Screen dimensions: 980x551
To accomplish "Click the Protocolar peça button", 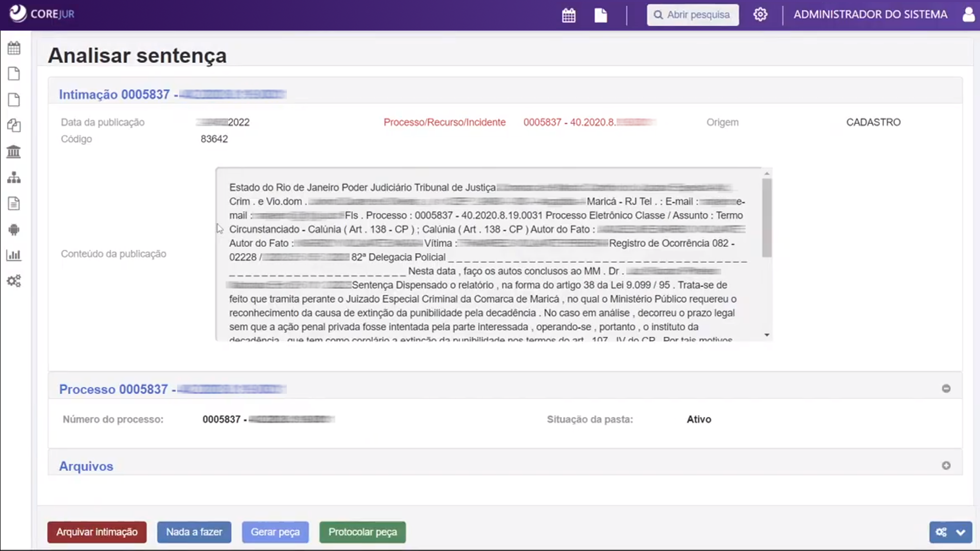I will [362, 532].
